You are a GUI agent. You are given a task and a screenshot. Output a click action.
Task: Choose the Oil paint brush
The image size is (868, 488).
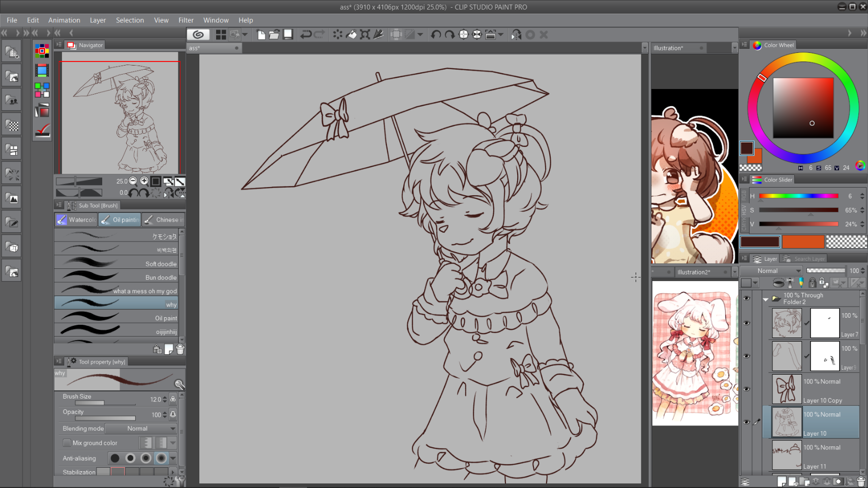(x=116, y=317)
